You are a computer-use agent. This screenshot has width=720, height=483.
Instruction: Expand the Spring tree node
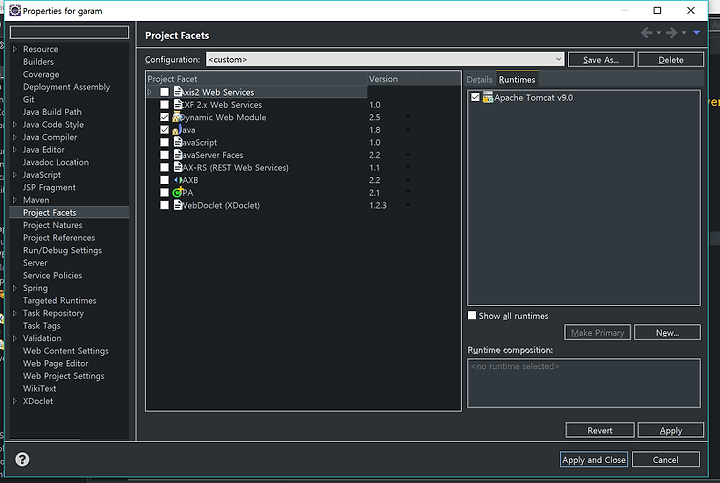point(15,288)
